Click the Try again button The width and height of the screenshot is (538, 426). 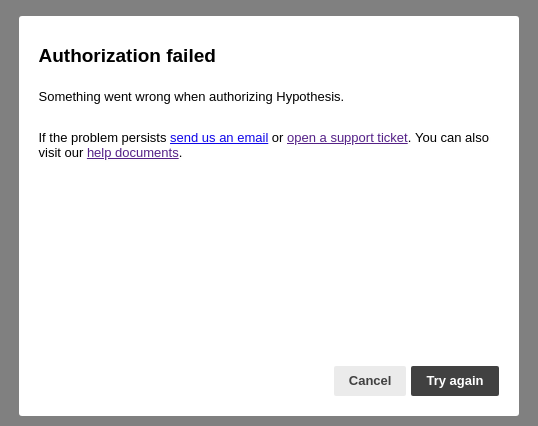(455, 381)
